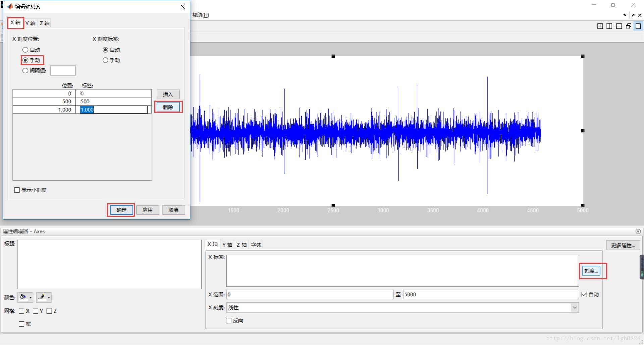The height and width of the screenshot is (345, 644).
Task: Open the X 刻度 线性 dropdown
Action: 402,307
